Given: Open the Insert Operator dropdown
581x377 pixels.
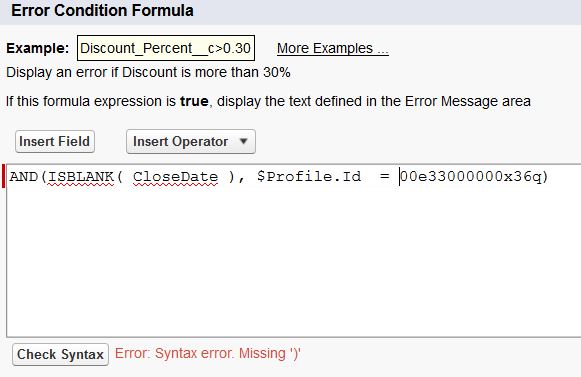Looking at the screenshot, I should click(190, 141).
